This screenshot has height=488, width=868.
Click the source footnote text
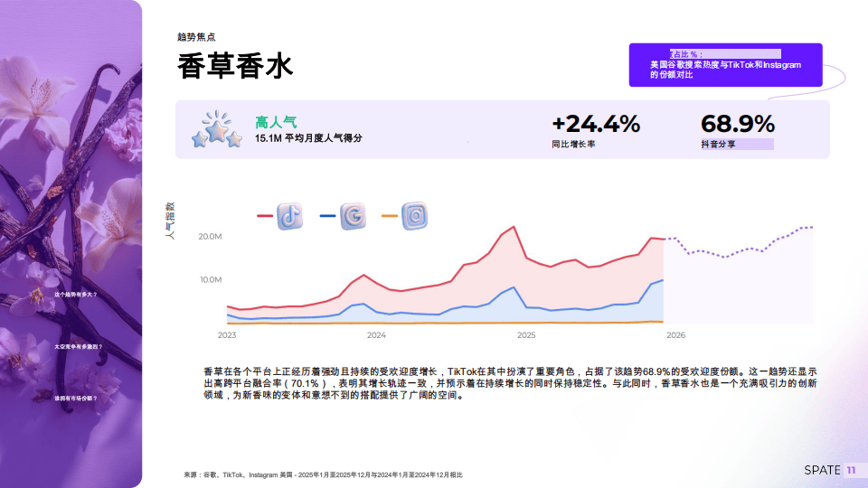coord(323,474)
